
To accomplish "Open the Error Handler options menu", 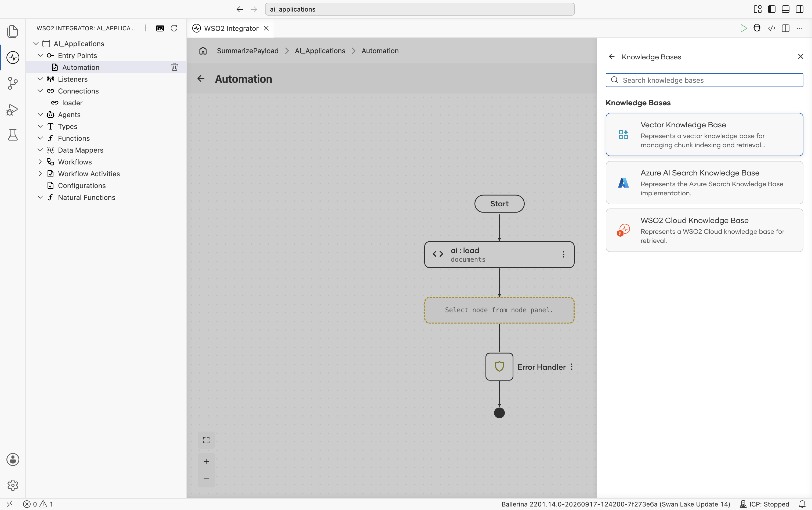I will pos(572,367).
